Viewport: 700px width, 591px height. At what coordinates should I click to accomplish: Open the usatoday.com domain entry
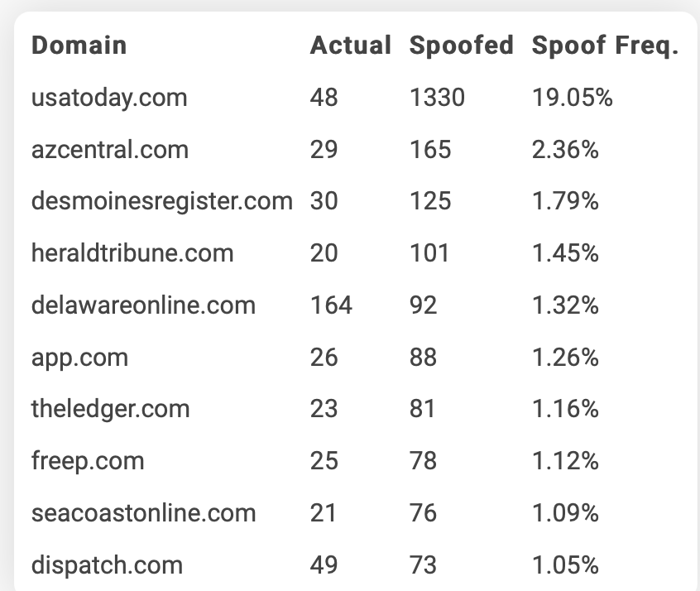[x=109, y=98]
